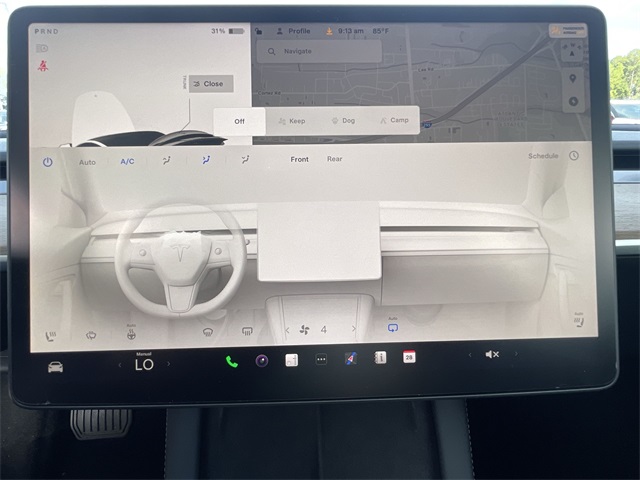Image resolution: width=640 pixels, height=480 pixels.
Task: Open the white energy app icon
Action: point(291,360)
